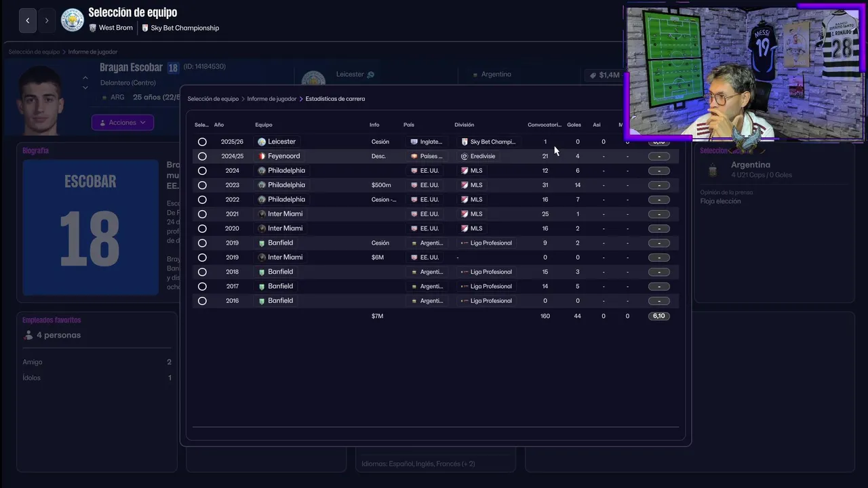
Task: Click the England flag in 2025/26 row
Action: 414,142
